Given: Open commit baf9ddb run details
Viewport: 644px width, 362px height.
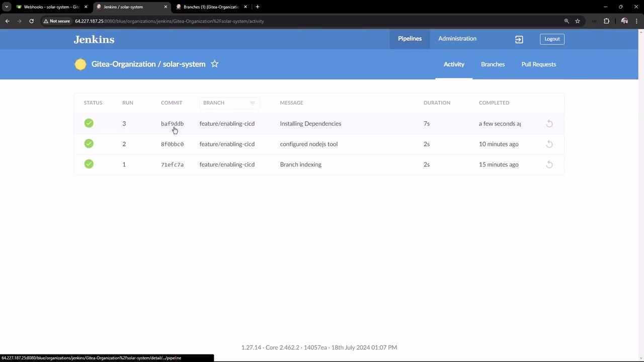Looking at the screenshot, I should tap(172, 124).
